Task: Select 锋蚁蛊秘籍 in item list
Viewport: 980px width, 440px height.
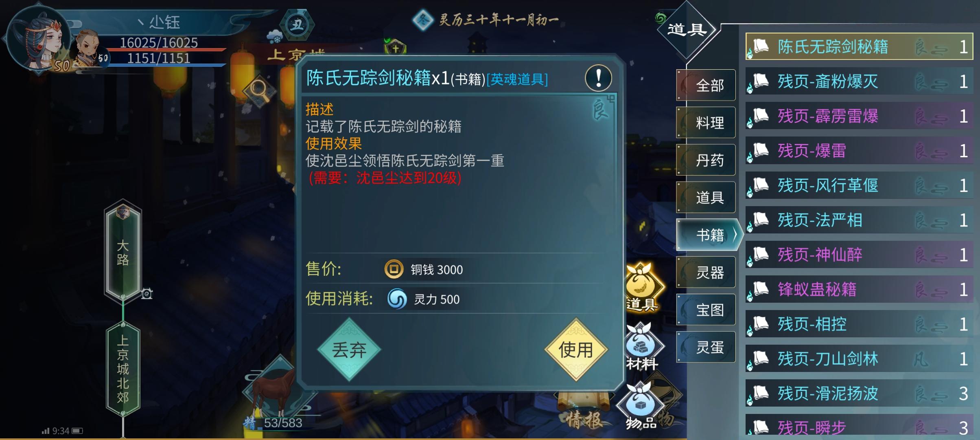Action: tap(859, 289)
